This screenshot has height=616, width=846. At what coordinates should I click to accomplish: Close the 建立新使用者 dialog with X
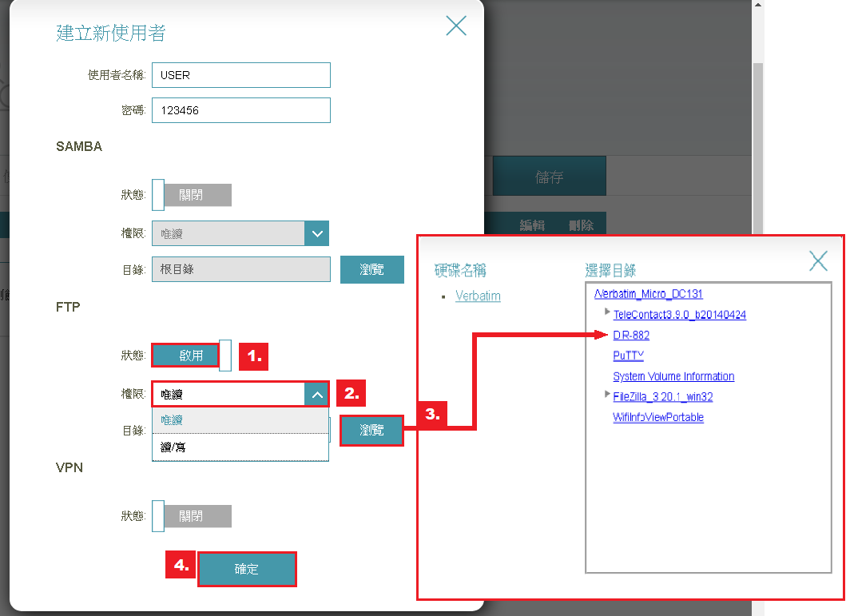click(456, 26)
